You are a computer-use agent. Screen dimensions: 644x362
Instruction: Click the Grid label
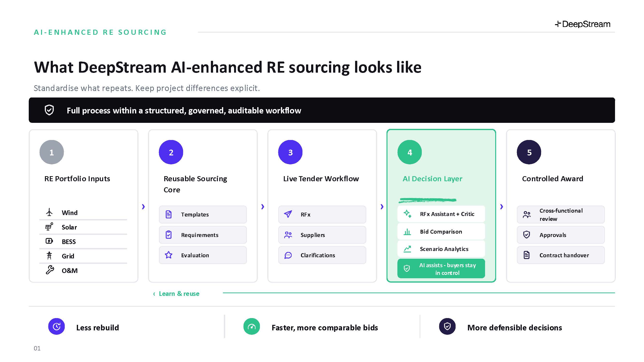tap(68, 256)
